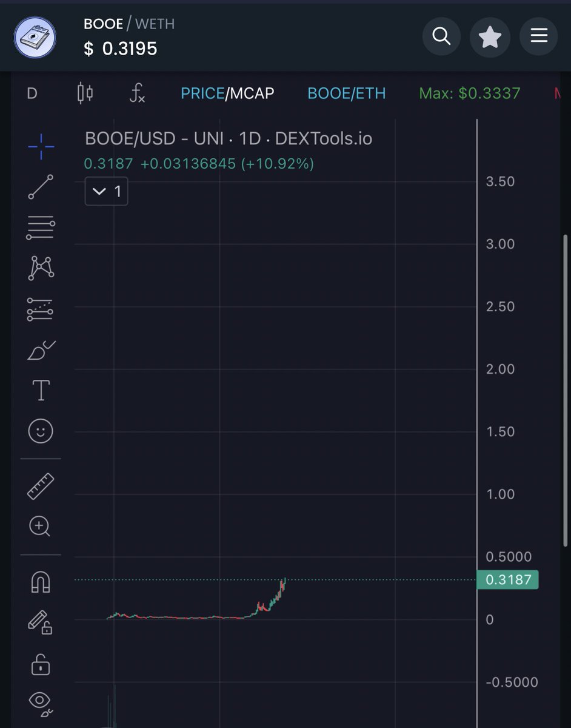
Task: Add BOOE to favorites with star
Action: (490, 38)
